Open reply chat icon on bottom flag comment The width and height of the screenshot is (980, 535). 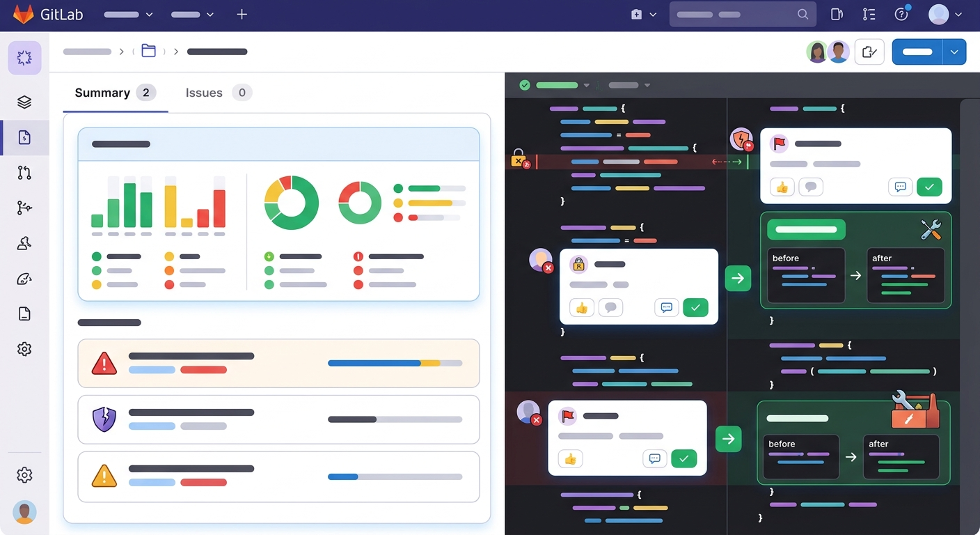point(654,458)
